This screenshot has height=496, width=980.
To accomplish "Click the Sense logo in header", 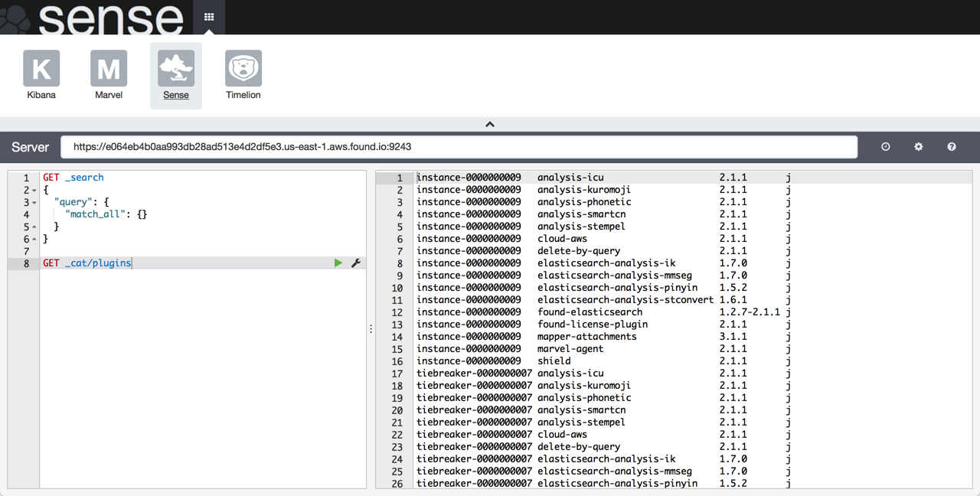I will pyautogui.click(x=92, y=17).
